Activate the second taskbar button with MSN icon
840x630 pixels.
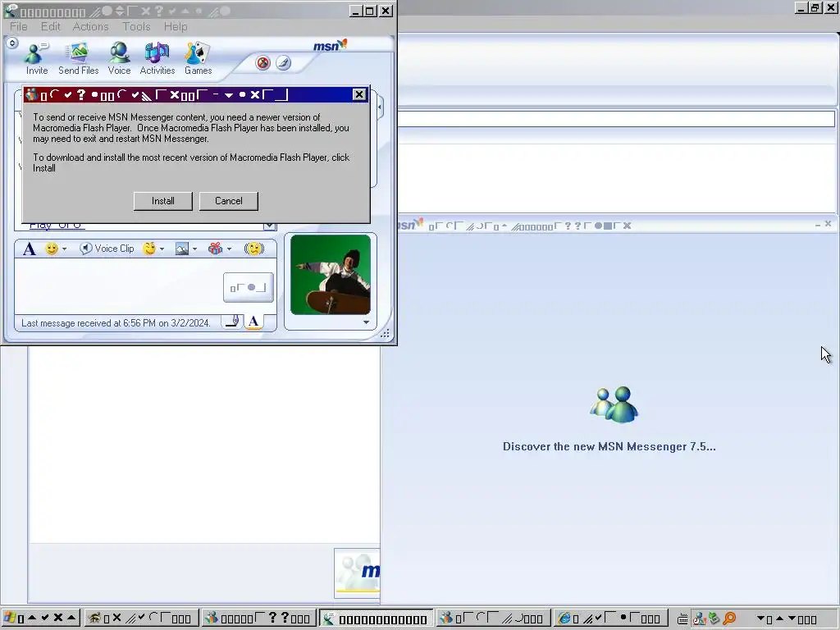point(258,619)
